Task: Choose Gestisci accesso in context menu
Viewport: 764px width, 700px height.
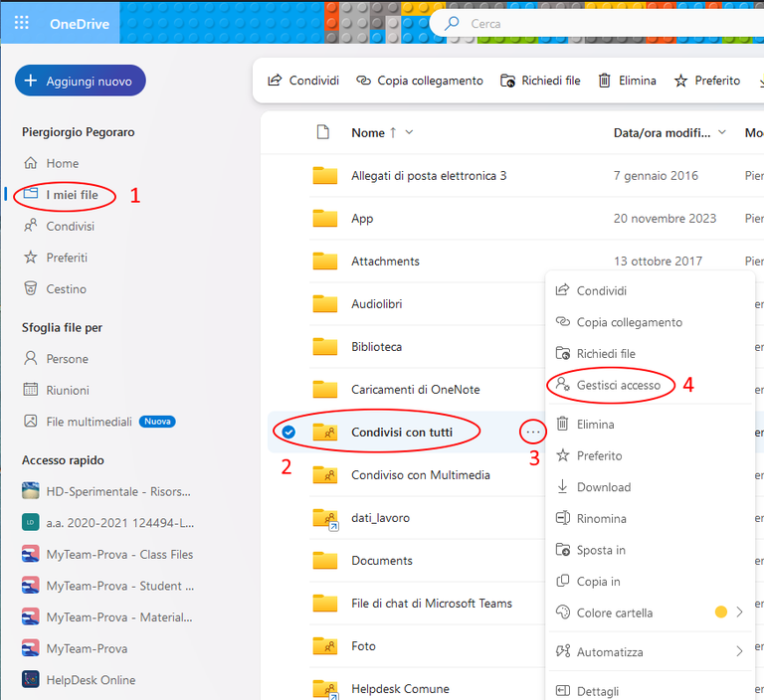Action: pos(650,385)
